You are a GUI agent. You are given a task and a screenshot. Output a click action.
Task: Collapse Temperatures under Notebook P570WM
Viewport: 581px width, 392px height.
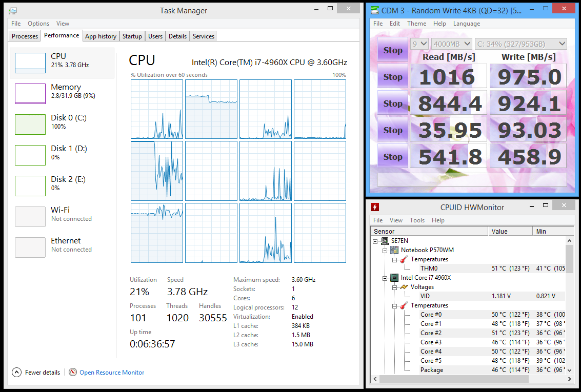(395, 260)
